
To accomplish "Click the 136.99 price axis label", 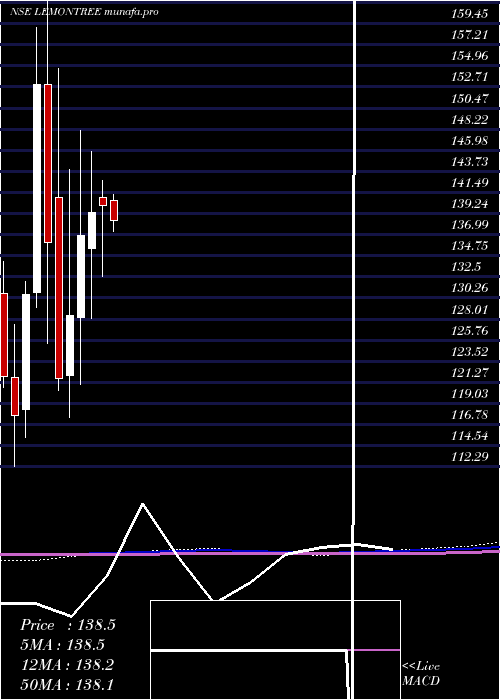I will 470,225.
